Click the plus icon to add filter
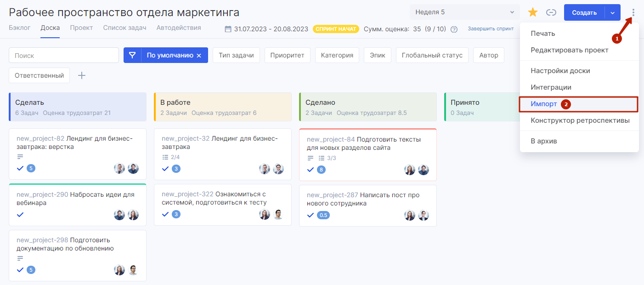Screen dimensions: 644x285 pos(82,75)
